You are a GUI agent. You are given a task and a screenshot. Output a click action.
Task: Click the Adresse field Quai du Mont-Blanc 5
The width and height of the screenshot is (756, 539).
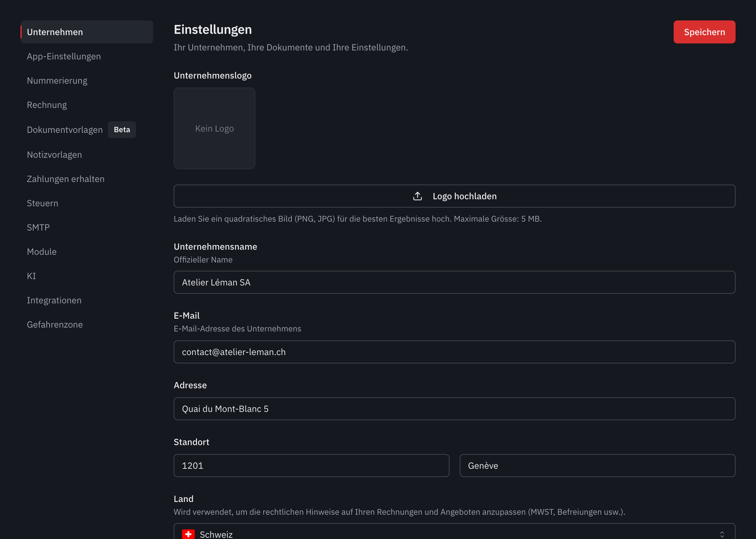(454, 409)
